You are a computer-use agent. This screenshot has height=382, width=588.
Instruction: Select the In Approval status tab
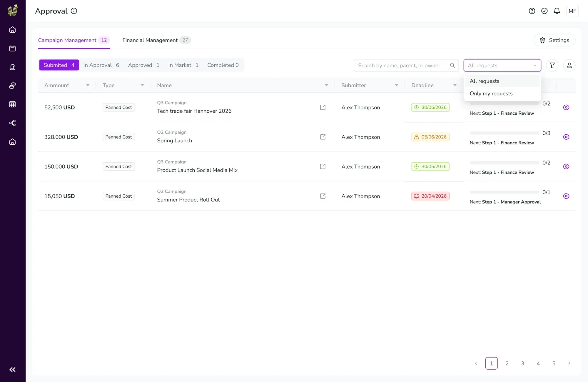click(x=101, y=65)
